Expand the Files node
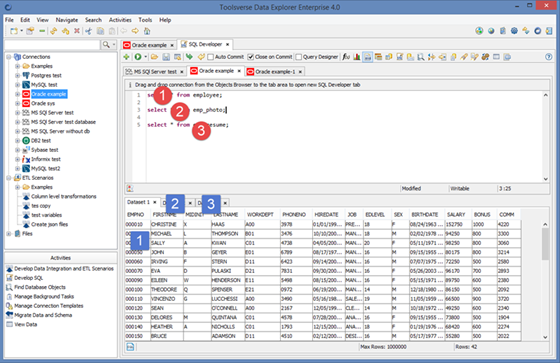Viewport: 560px width, 363px height. [x=9, y=234]
